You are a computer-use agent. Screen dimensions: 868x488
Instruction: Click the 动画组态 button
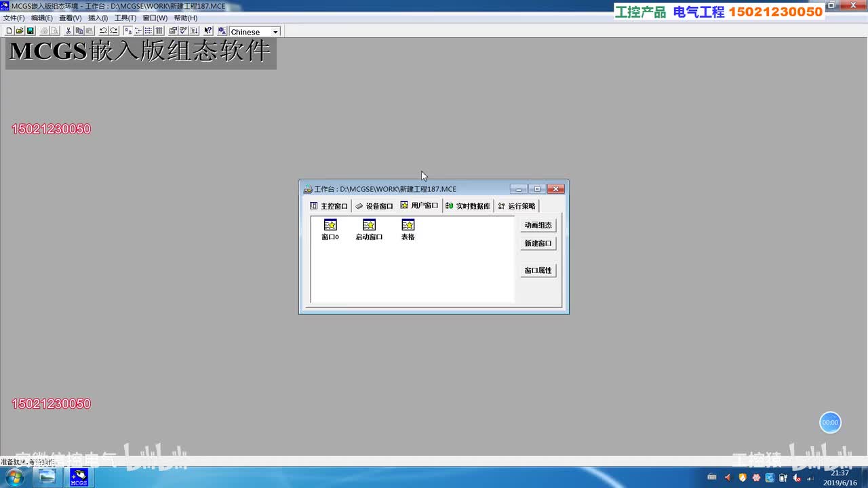pyautogui.click(x=538, y=225)
